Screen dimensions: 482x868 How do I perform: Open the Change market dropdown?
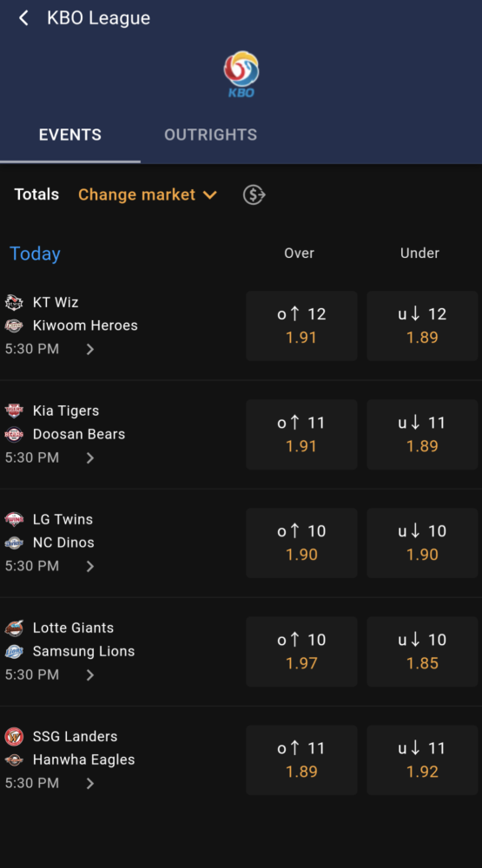point(148,194)
